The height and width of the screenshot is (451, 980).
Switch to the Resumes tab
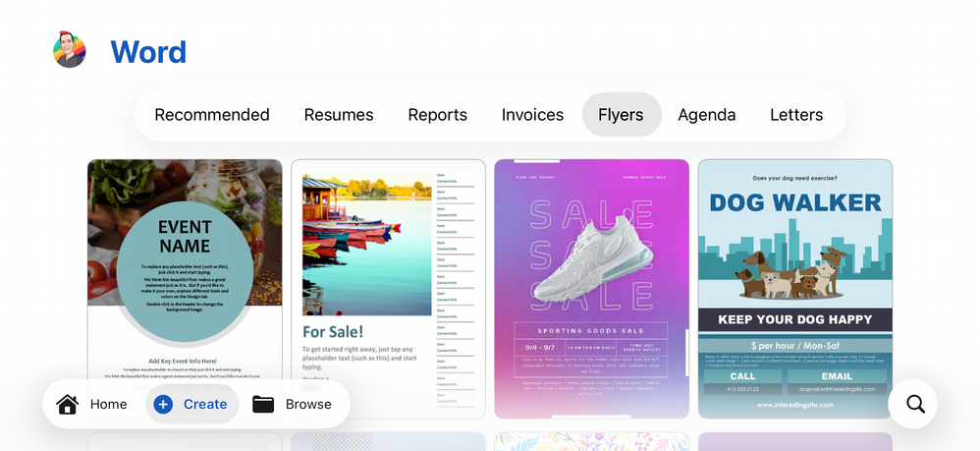pos(339,115)
